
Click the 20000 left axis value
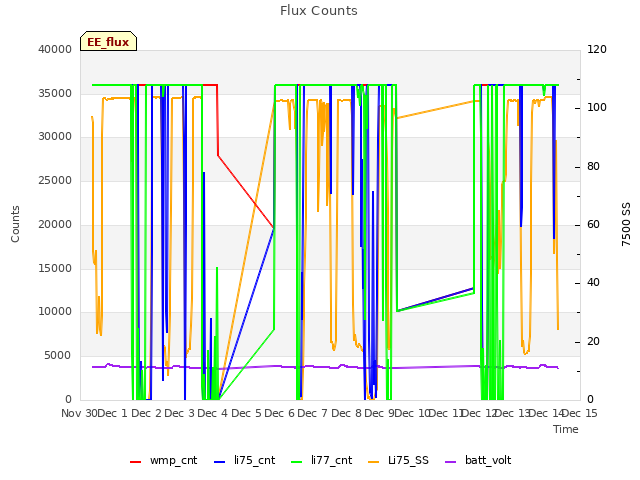pos(55,224)
